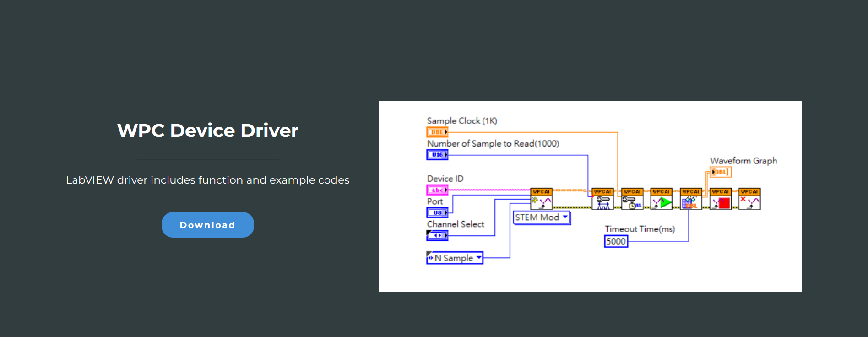Viewport: 868px width, 337px height.
Task: Click the WPC AI read data node
Action: coord(690,199)
